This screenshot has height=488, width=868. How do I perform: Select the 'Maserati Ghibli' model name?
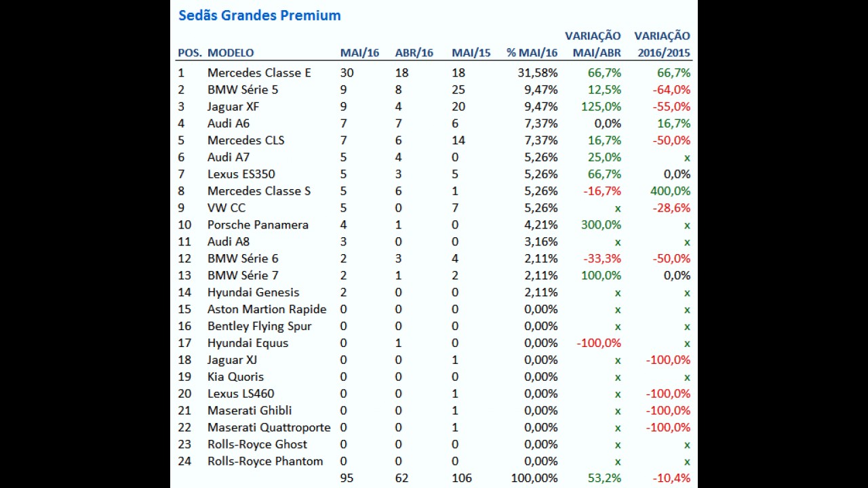click(250, 411)
